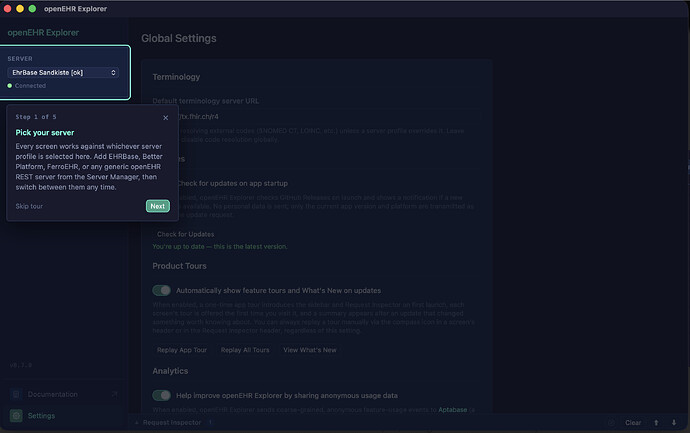The width and height of the screenshot is (690, 433).
Task: Skip the product tour
Action: coord(29,206)
